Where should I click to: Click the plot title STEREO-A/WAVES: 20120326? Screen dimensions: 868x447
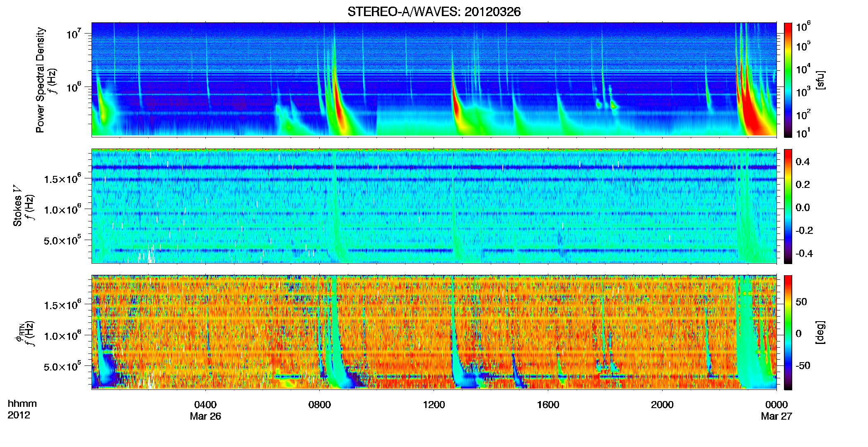[x=434, y=12]
